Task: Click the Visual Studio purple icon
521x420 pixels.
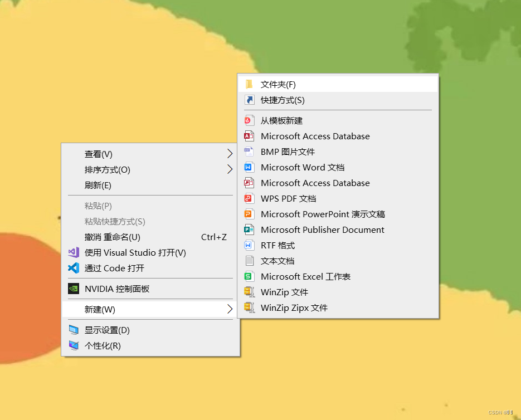Action: 74,252
